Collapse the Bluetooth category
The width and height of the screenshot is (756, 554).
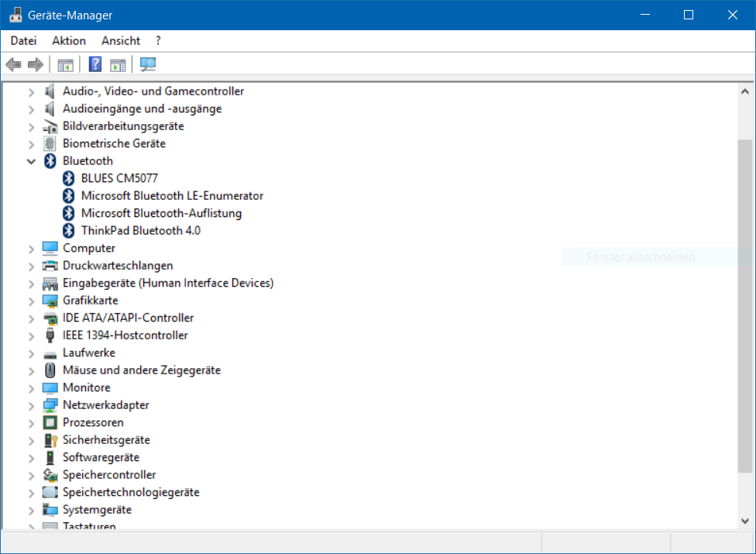pos(31,161)
